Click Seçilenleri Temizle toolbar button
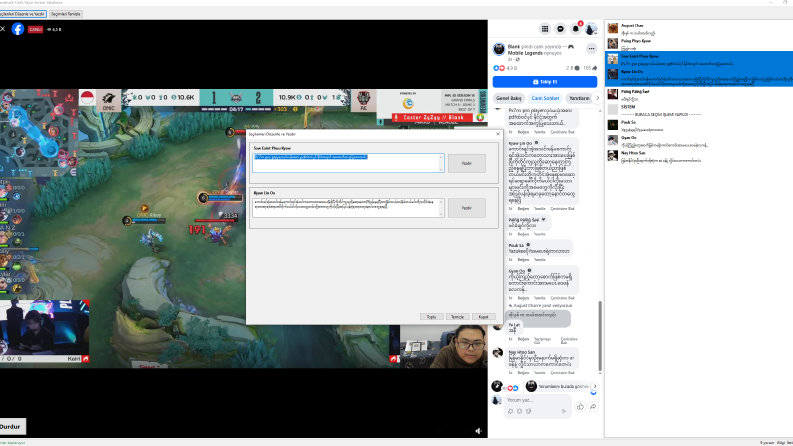793x446 pixels. (x=66, y=14)
